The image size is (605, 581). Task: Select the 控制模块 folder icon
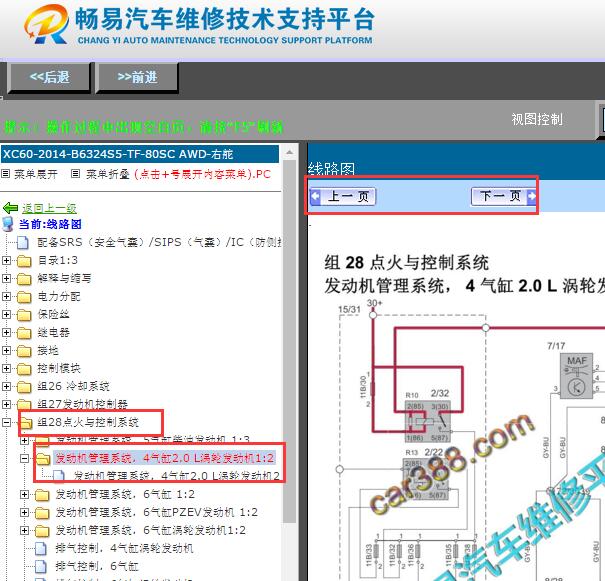pos(24,368)
